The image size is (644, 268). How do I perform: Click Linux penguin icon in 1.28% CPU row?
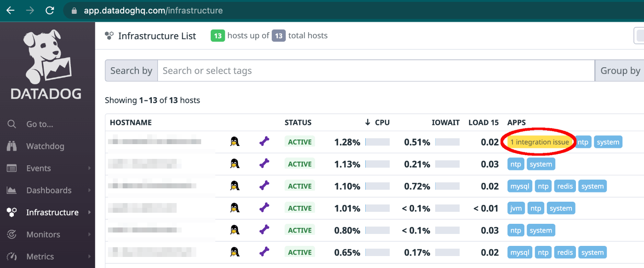click(235, 141)
